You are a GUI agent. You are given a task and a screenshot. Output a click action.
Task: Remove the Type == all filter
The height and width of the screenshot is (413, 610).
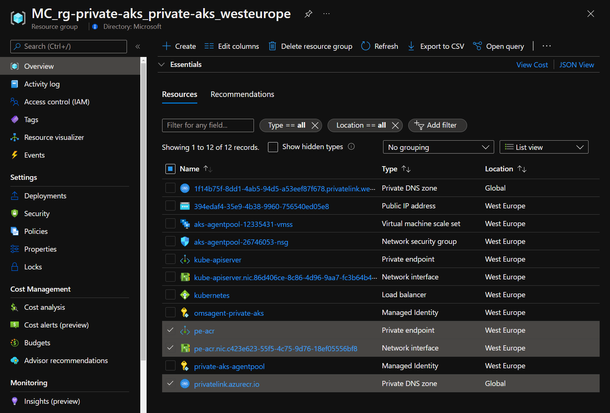315,125
